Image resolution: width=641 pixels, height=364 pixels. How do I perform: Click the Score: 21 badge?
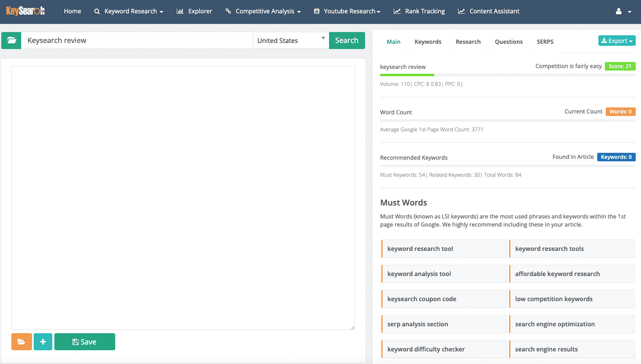(x=620, y=66)
